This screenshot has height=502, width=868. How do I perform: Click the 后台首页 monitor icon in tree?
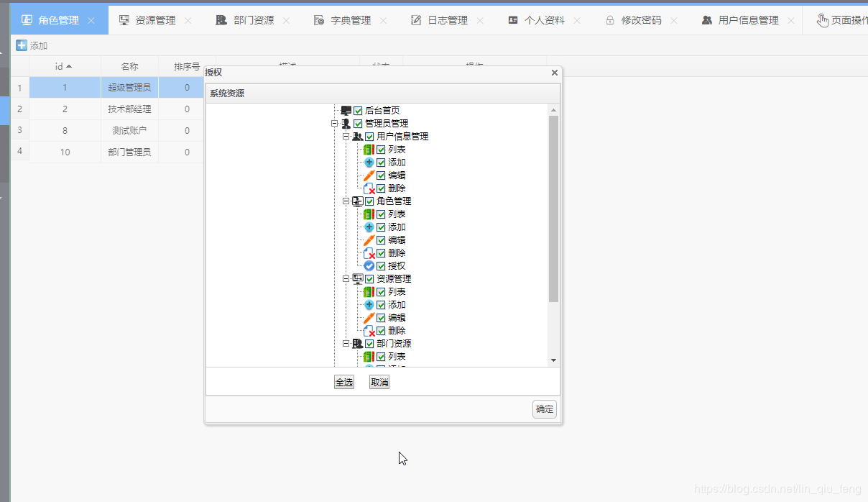[x=346, y=111]
